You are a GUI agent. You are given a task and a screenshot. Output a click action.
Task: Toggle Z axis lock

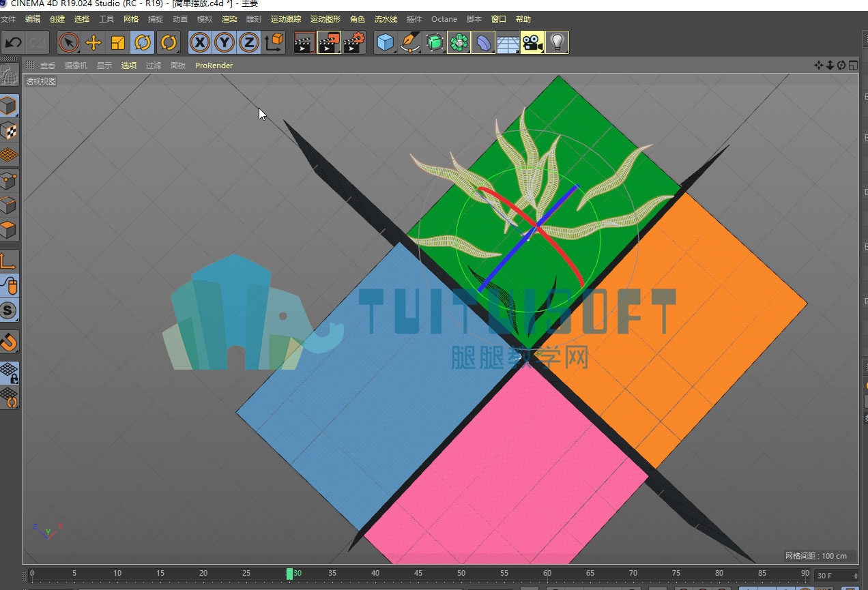[249, 43]
